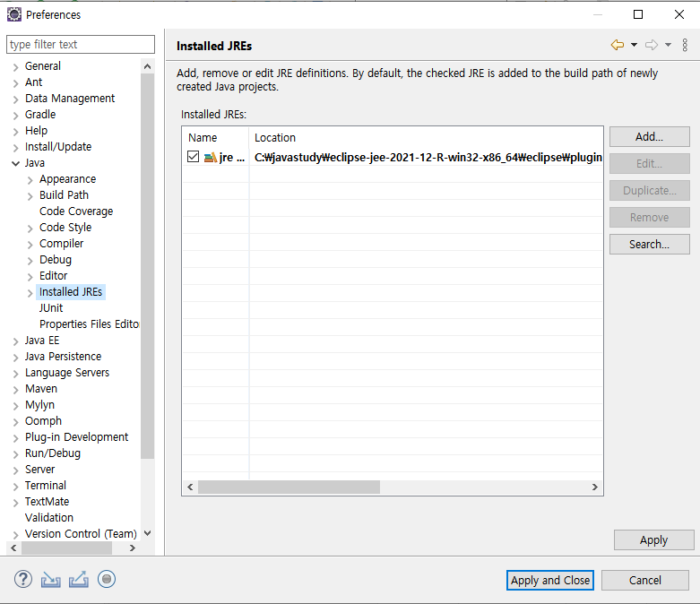Click the Oomph preference recorder icon
The image size is (700, 604).
107,580
